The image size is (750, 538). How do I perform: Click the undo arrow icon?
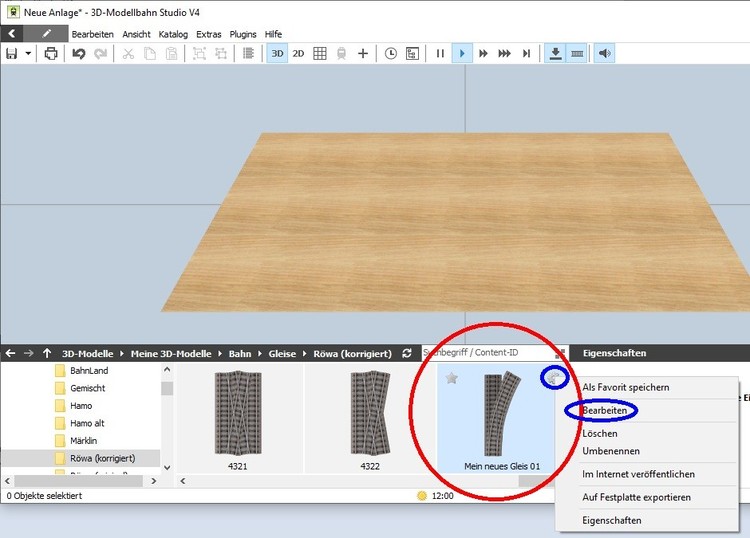coord(78,53)
